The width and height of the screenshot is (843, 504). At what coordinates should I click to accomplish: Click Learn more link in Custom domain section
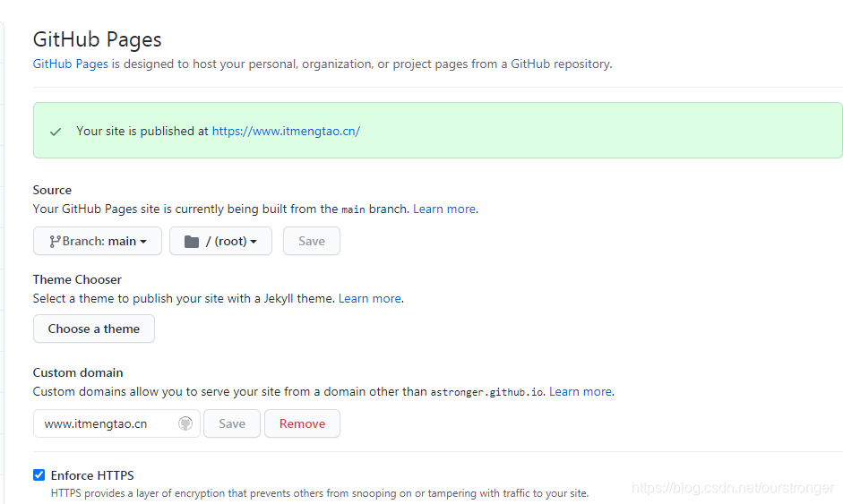pos(581,392)
